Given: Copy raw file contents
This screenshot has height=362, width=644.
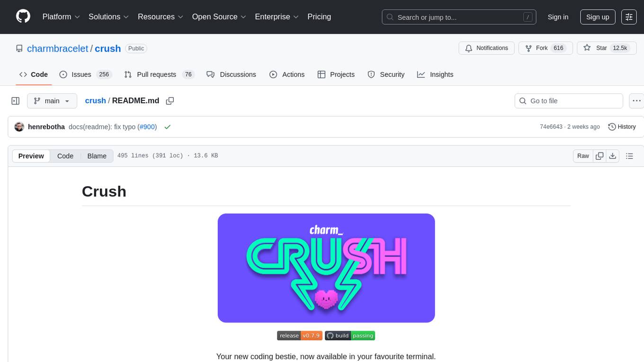Looking at the screenshot, I should pos(599,156).
